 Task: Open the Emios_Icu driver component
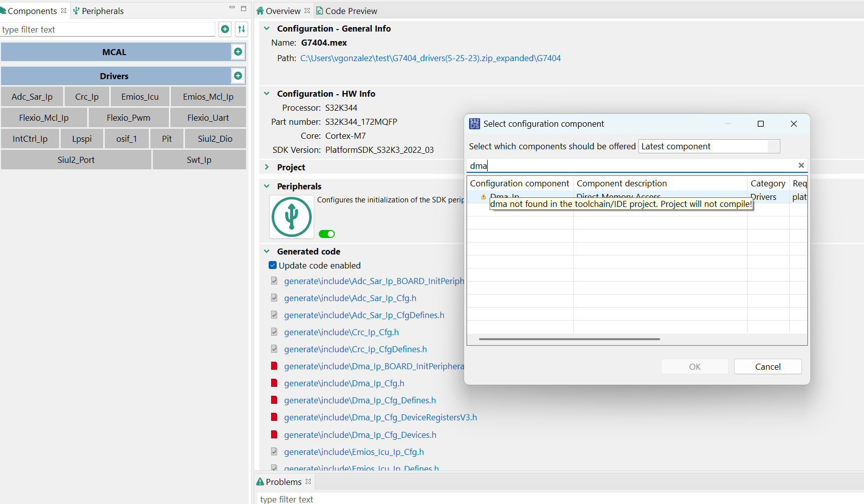pyautogui.click(x=140, y=97)
